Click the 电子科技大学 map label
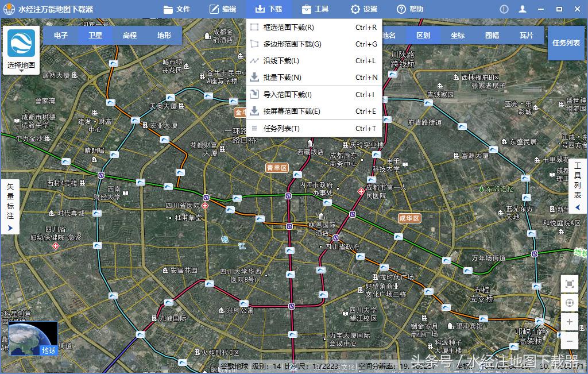 pyautogui.click(x=386, y=165)
